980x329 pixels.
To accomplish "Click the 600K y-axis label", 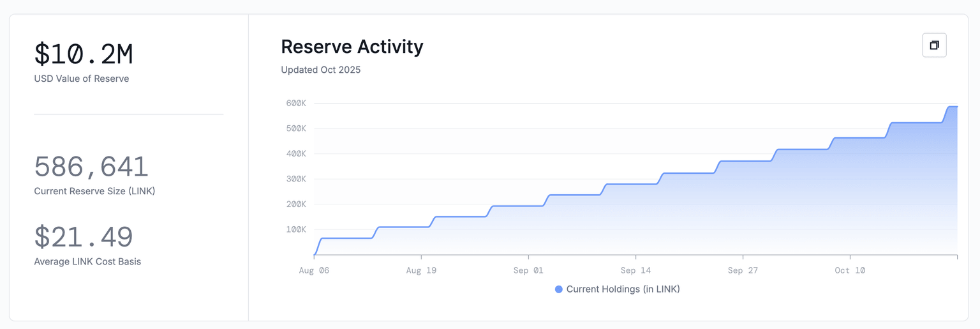I will (295, 103).
